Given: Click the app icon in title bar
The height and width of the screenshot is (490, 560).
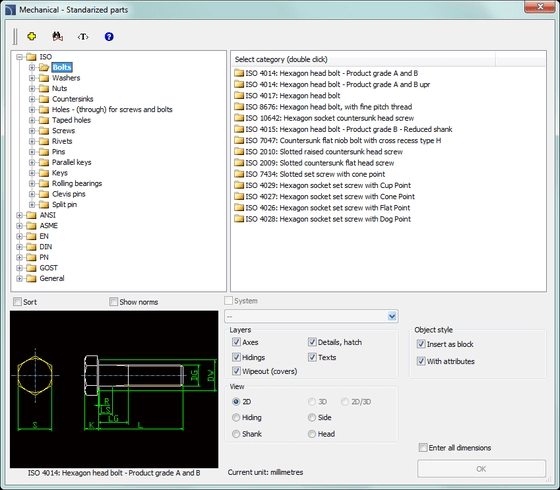Looking at the screenshot, I should click(10, 10).
